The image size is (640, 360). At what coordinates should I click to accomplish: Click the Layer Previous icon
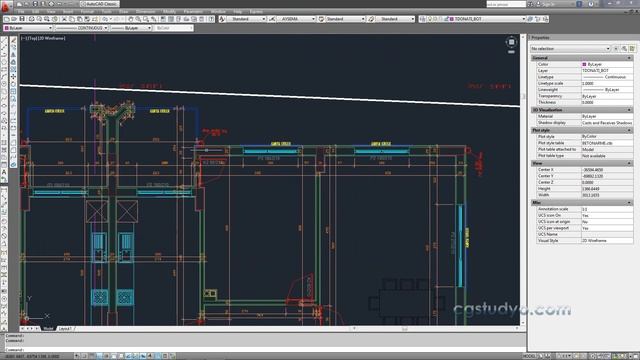click(538, 19)
